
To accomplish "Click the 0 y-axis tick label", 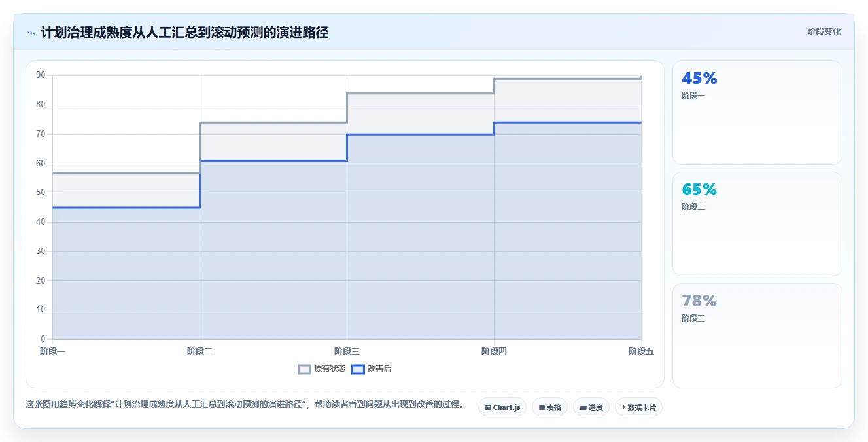I will 43,339.
